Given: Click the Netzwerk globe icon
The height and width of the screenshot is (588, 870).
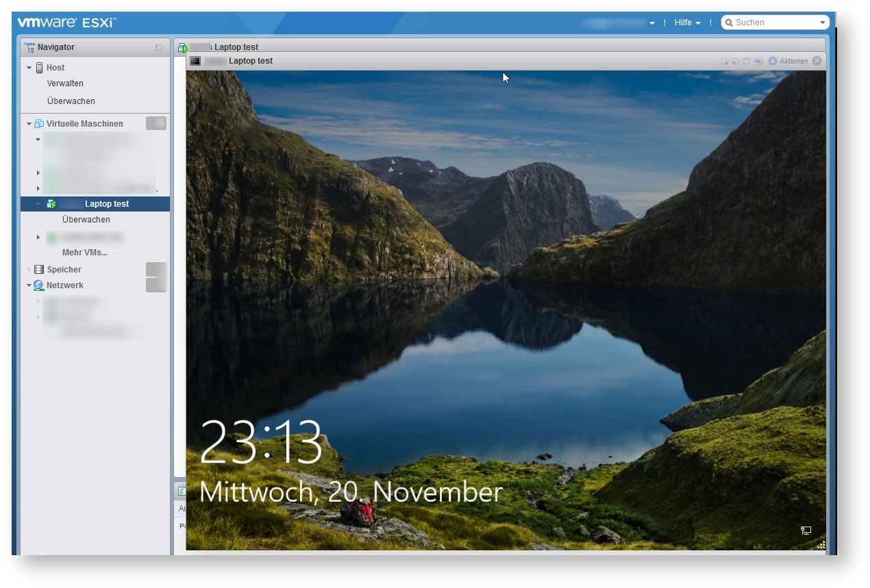Looking at the screenshot, I should click(38, 285).
